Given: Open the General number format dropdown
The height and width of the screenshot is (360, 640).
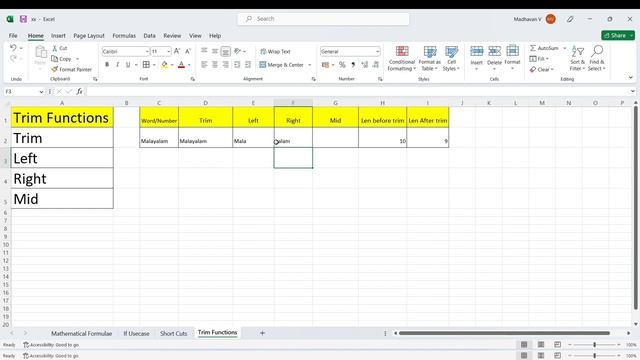Looking at the screenshot, I should 378,51.
